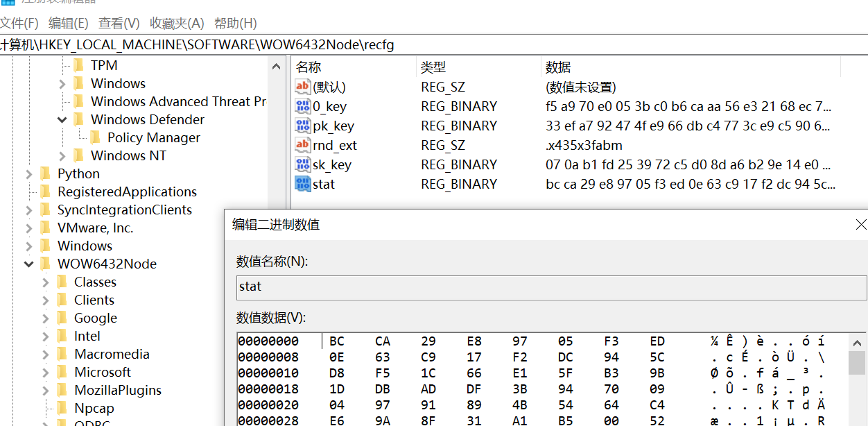Select the (默认) string value icon
868x426 pixels.
(x=303, y=87)
